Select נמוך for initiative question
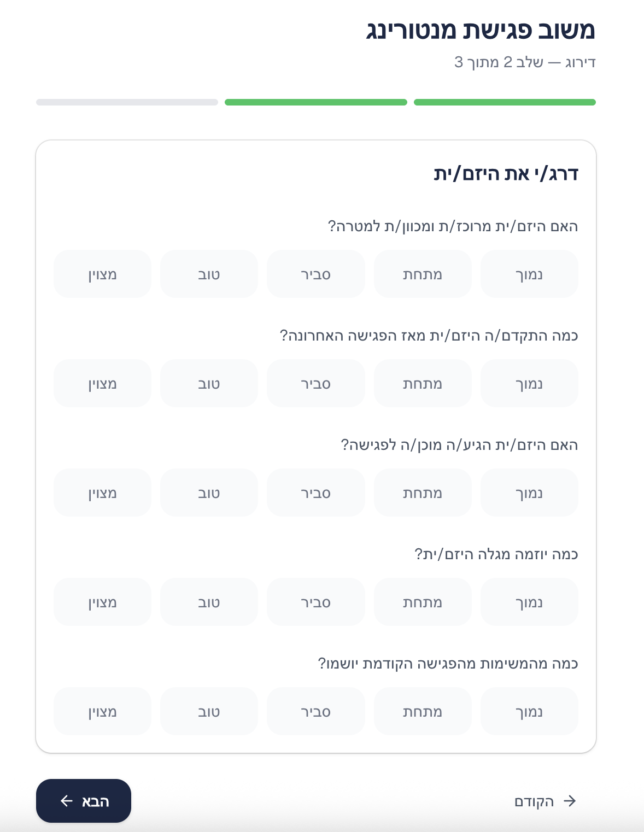The width and height of the screenshot is (644, 832). [529, 602]
